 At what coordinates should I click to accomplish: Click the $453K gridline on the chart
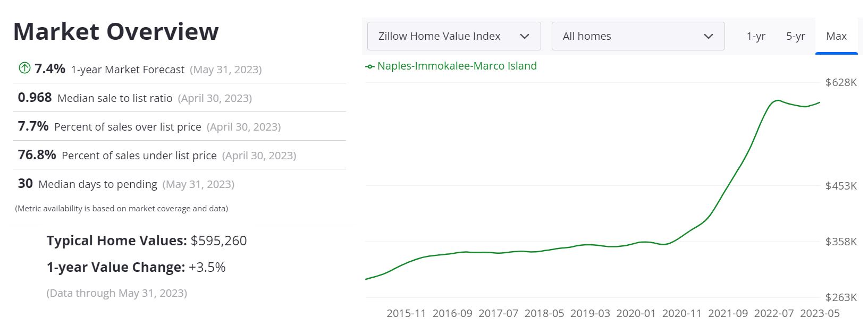tap(585, 186)
